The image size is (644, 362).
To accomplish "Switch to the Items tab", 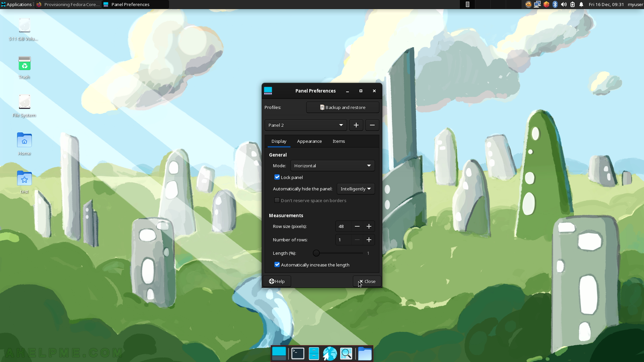I will [339, 141].
